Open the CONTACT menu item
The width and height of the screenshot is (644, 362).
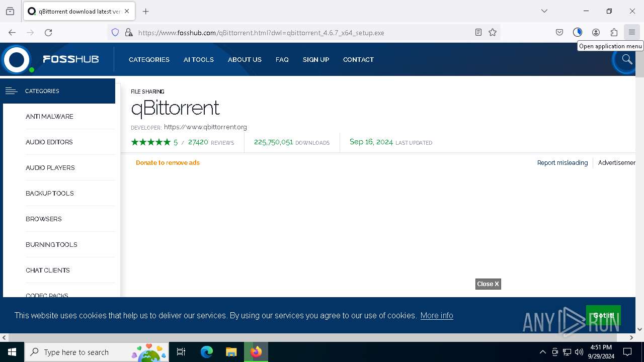point(358,59)
